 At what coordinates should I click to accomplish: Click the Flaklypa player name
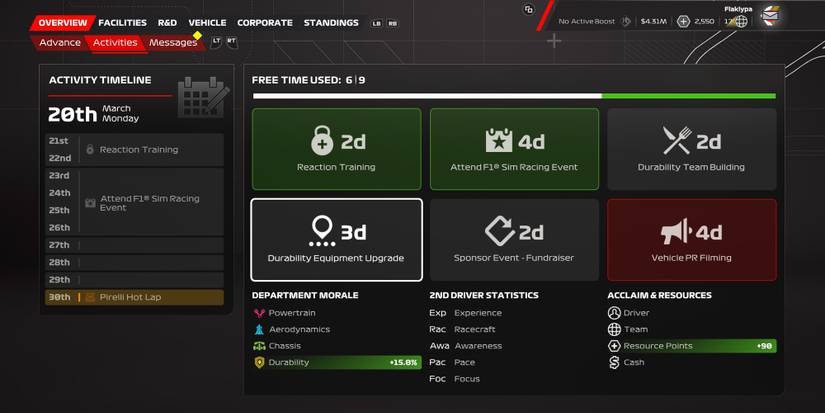[738, 9]
